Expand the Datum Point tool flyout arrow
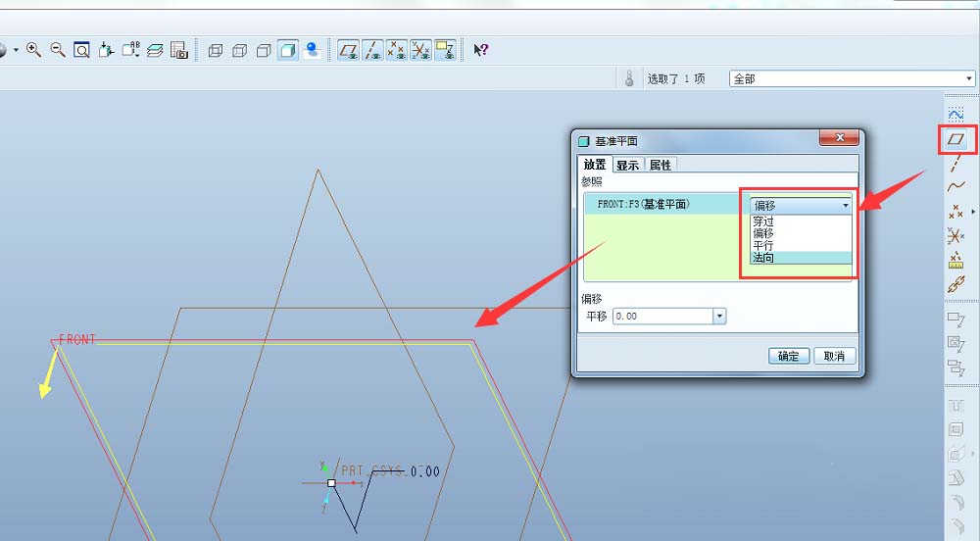Viewport: 980px width, 541px height. pos(973,212)
